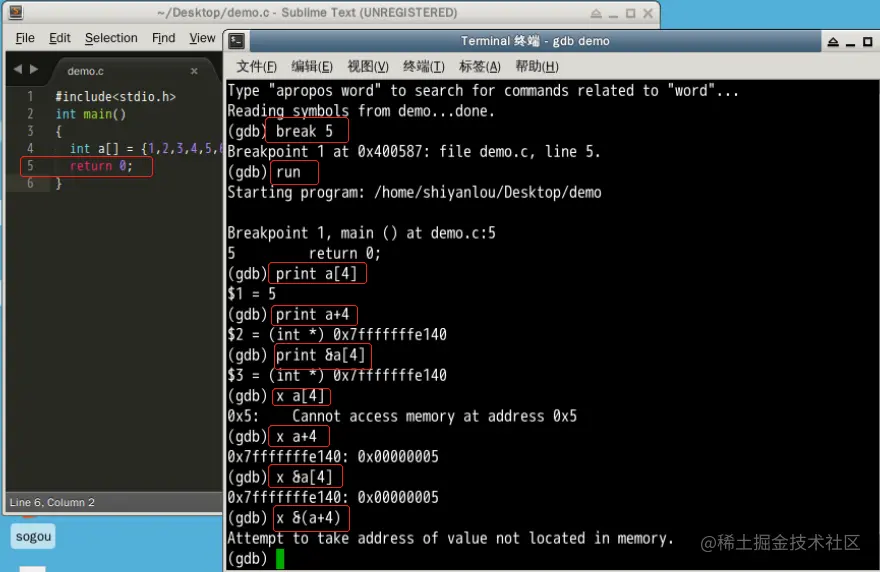
Task: Click 'x &a[4]' command in terminal
Action: [x=304, y=478]
